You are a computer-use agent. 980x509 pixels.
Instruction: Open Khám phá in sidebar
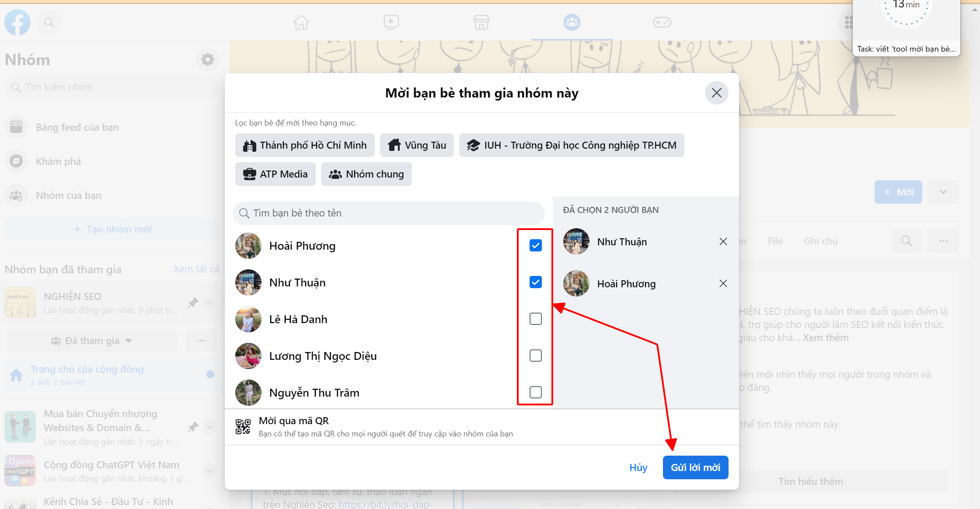tap(112, 161)
